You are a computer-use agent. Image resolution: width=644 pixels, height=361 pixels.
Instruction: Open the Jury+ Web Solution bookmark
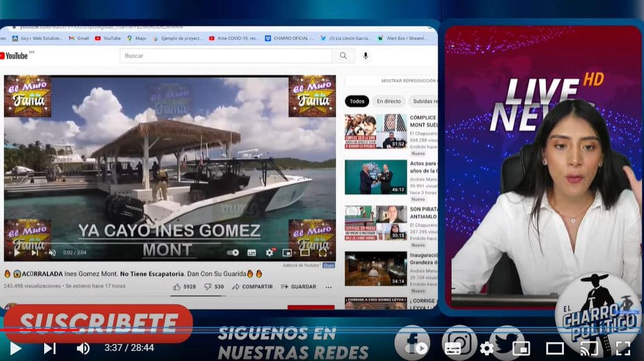pyautogui.click(x=37, y=38)
